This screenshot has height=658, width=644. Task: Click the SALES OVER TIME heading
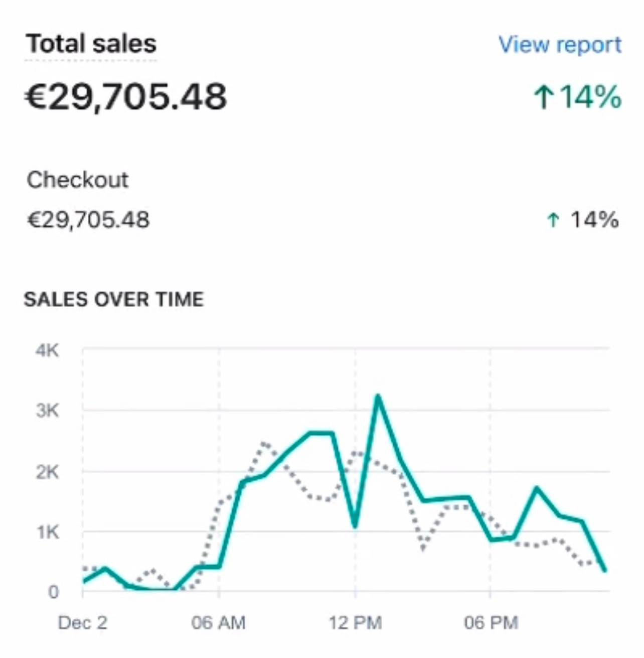coord(114,300)
